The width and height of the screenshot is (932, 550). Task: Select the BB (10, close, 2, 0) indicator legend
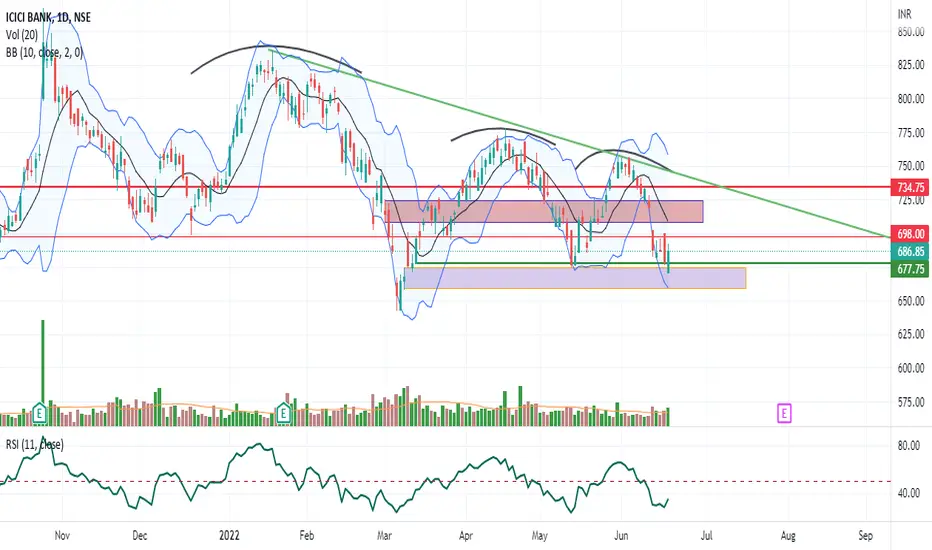point(44,53)
